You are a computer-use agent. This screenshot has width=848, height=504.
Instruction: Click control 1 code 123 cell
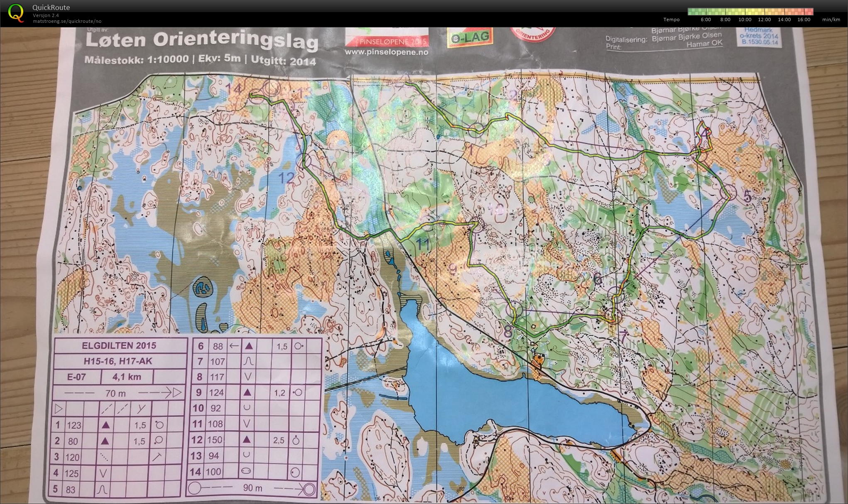[x=74, y=425]
